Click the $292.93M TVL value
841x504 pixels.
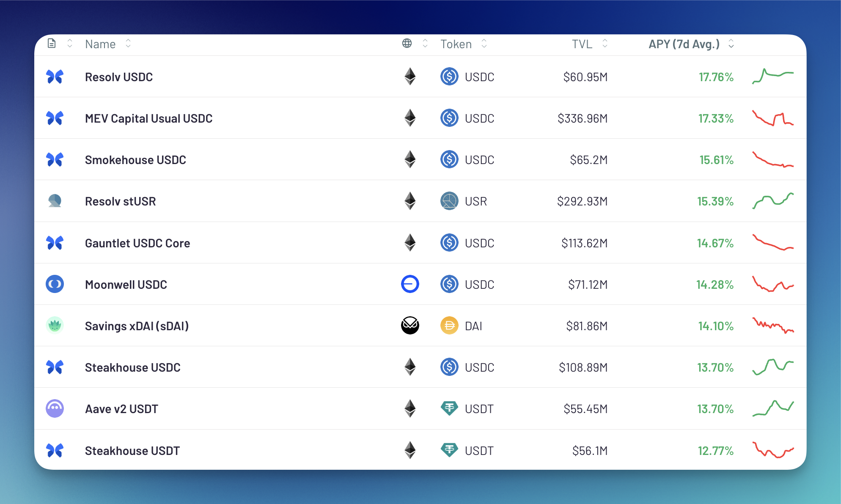(x=583, y=201)
